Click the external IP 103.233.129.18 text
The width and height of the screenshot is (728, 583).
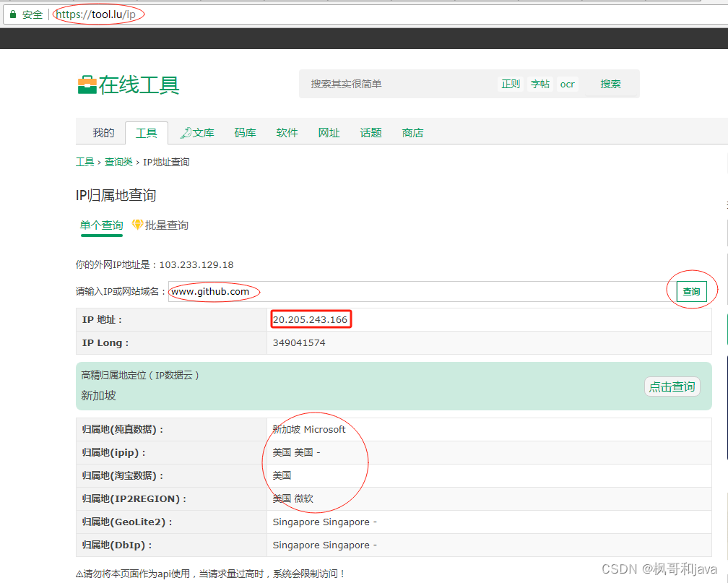tap(196, 265)
